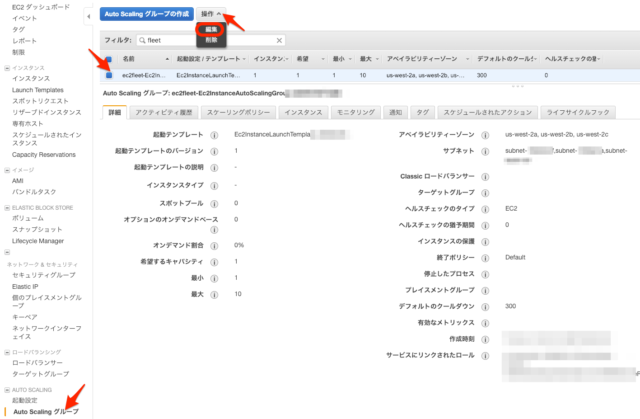Click info icon beside 起動テンプレートのバージョン
This screenshot has height=419, width=640.
click(214, 151)
